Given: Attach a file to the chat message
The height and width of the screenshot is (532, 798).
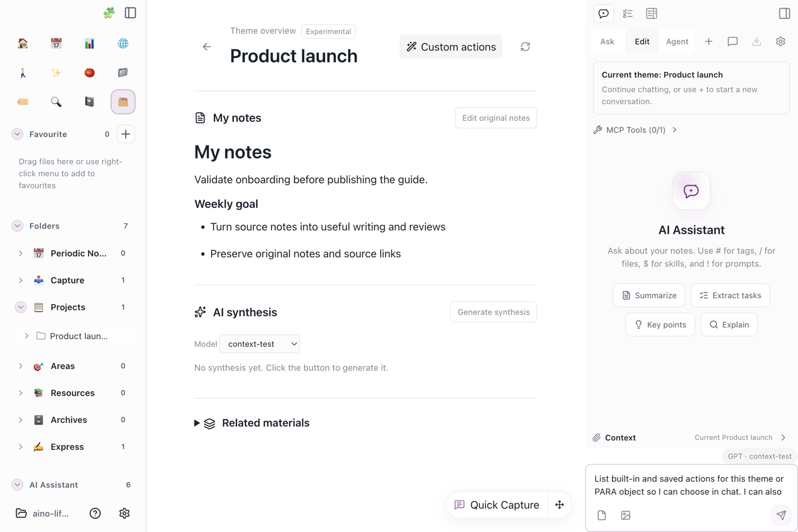Looking at the screenshot, I should 602,515.
